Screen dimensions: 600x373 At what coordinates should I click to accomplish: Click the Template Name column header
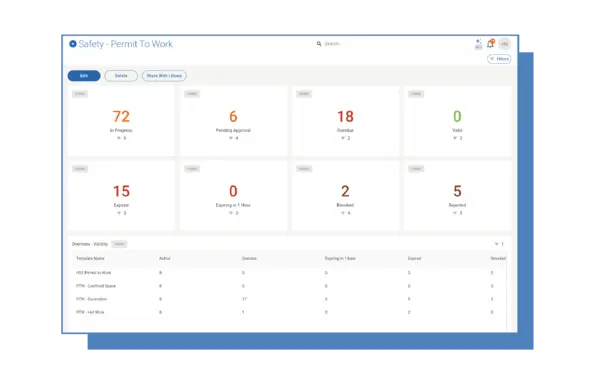pyautogui.click(x=90, y=259)
